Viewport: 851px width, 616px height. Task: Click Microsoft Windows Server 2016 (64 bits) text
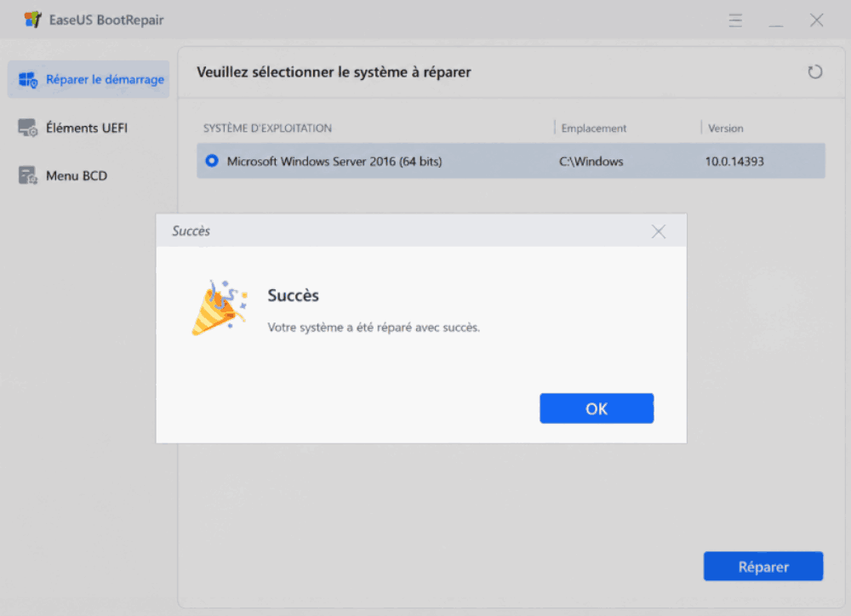coord(334,161)
